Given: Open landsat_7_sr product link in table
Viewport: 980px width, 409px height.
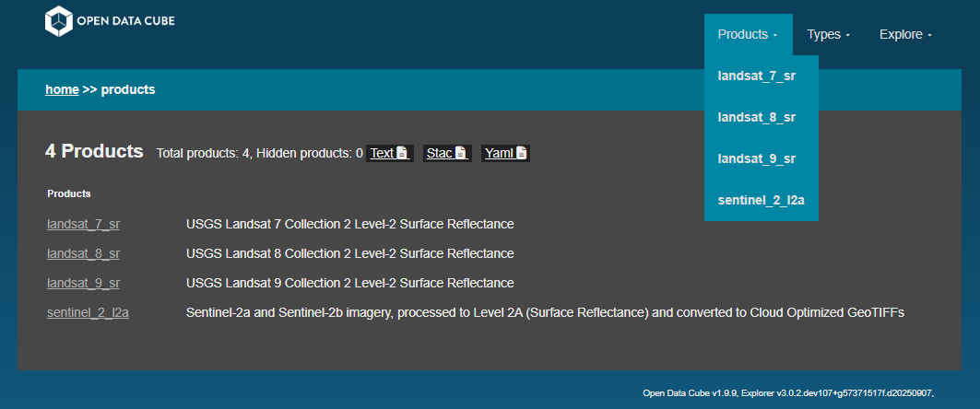Looking at the screenshot, I should 83,224.
